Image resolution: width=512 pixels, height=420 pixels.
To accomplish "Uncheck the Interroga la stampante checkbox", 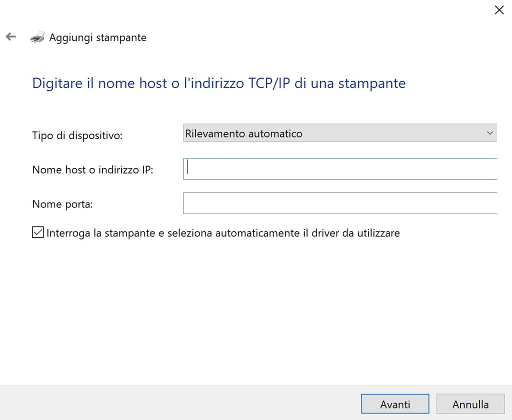I will tap(38, 232).
